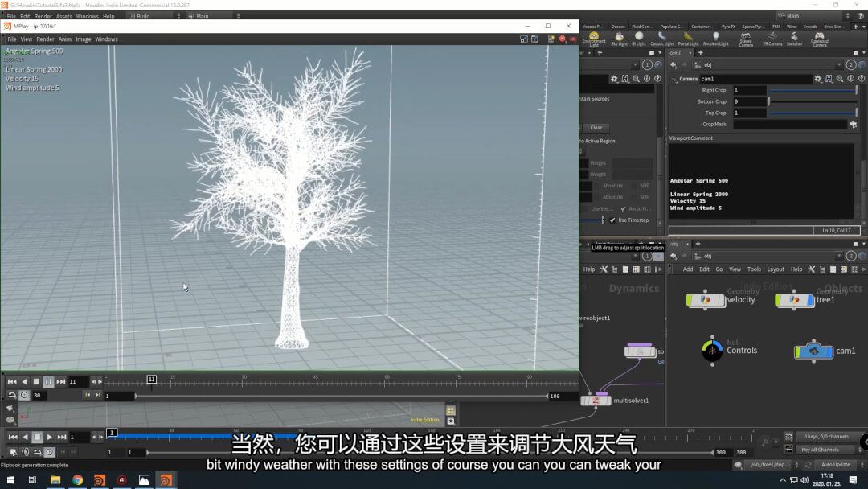Image resolution: width=868 pixels, height=489 pixels.
Task: Expand obj path dropdown in parameter pane
Action: [x=839, y=65]
